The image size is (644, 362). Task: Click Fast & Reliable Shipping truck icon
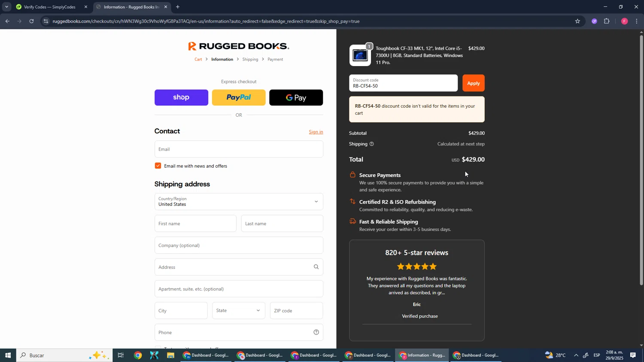click(x=352, y=221)
